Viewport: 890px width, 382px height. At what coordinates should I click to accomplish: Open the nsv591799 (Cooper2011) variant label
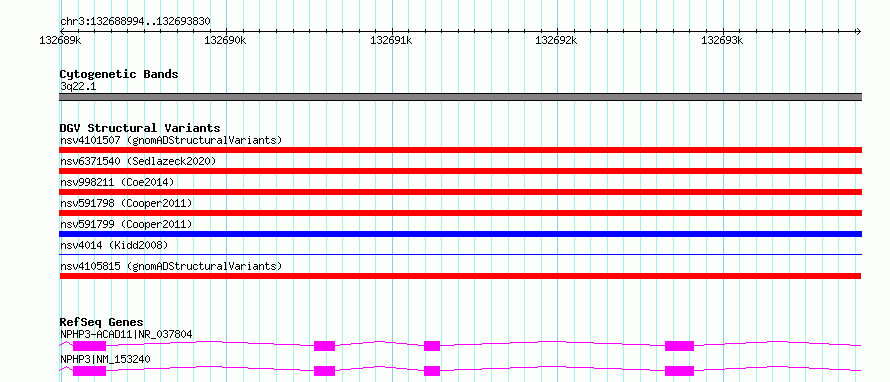pyautogui.click(x=126, y=224)
